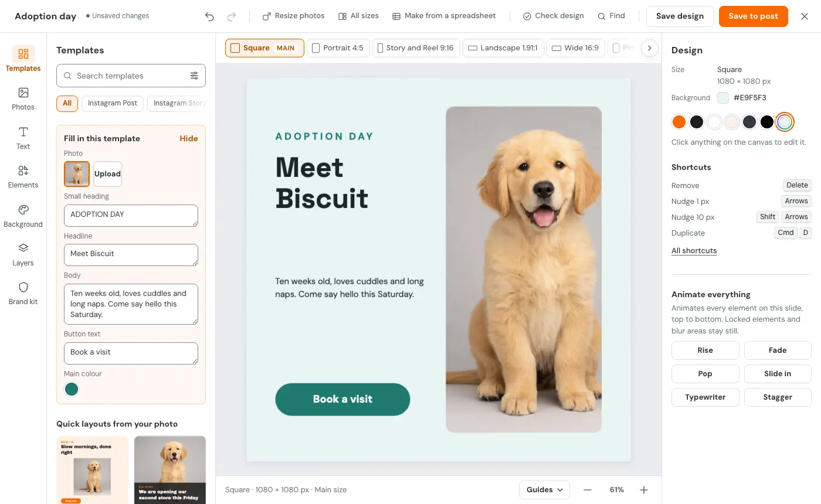The width and height of the screenshot is (821, 504).
Task: Open All sizes in toolbar
Action: tap(358, 16)
